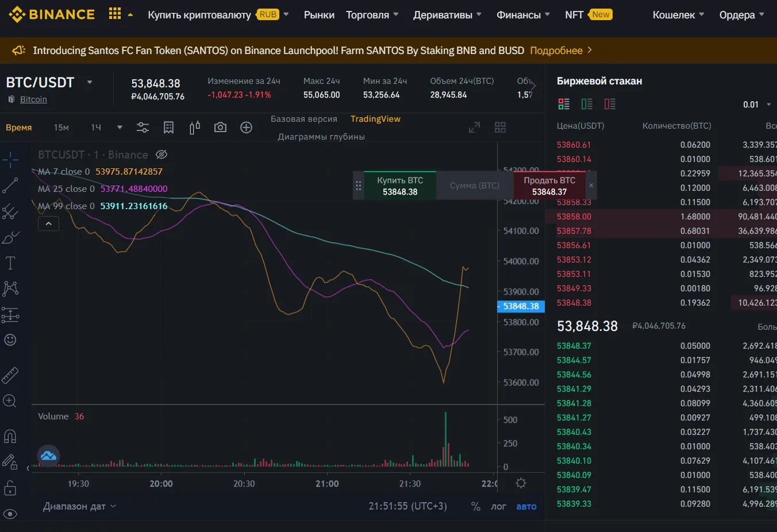Open the 'Финансы' menu
Screen dimensions: 777x532
(x=523, y=15)
